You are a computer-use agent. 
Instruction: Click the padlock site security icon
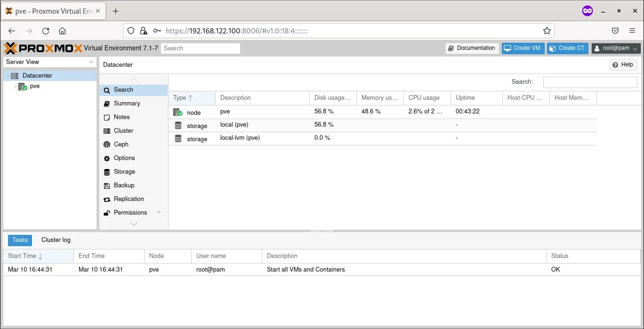click(x=144, y=31)
